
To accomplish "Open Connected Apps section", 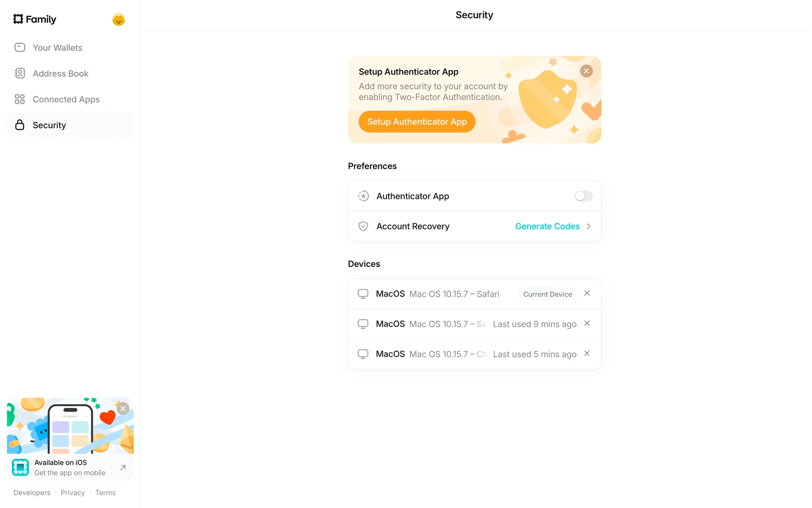I will point(66,99).
